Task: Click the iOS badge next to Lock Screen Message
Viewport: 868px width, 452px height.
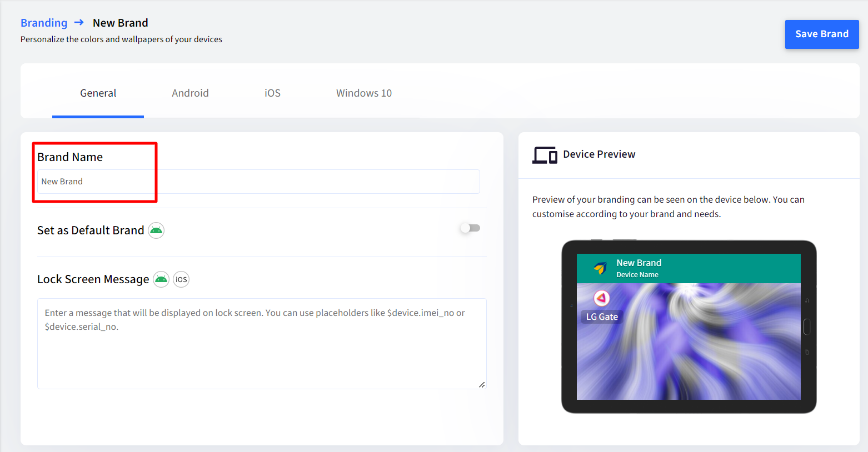Action: [x=181, y=279]
